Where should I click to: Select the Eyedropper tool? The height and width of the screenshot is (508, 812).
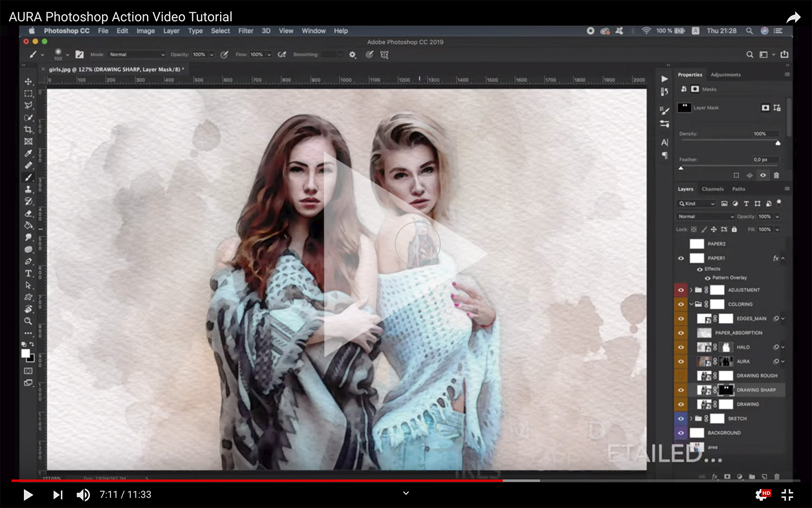pyautogui.click(x=28, y=153)
